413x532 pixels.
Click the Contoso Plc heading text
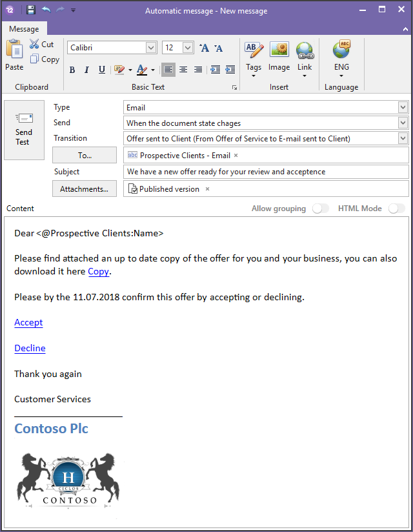(51, 429)
